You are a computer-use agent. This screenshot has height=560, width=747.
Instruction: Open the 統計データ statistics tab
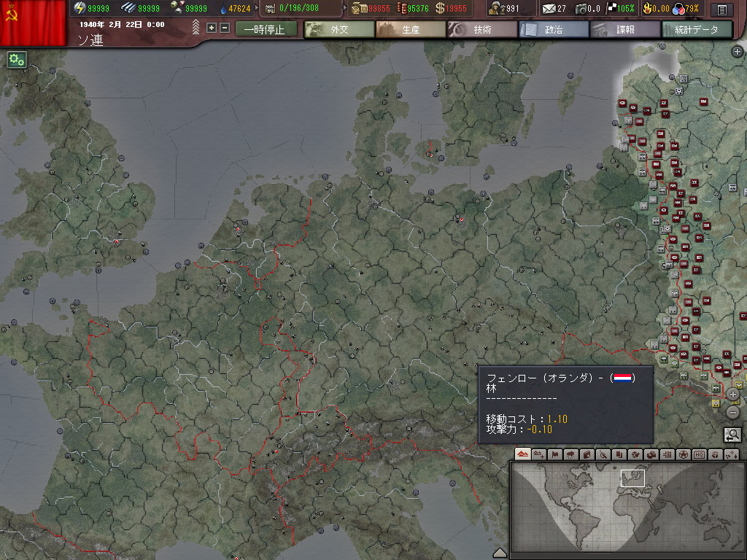[697, 29]
